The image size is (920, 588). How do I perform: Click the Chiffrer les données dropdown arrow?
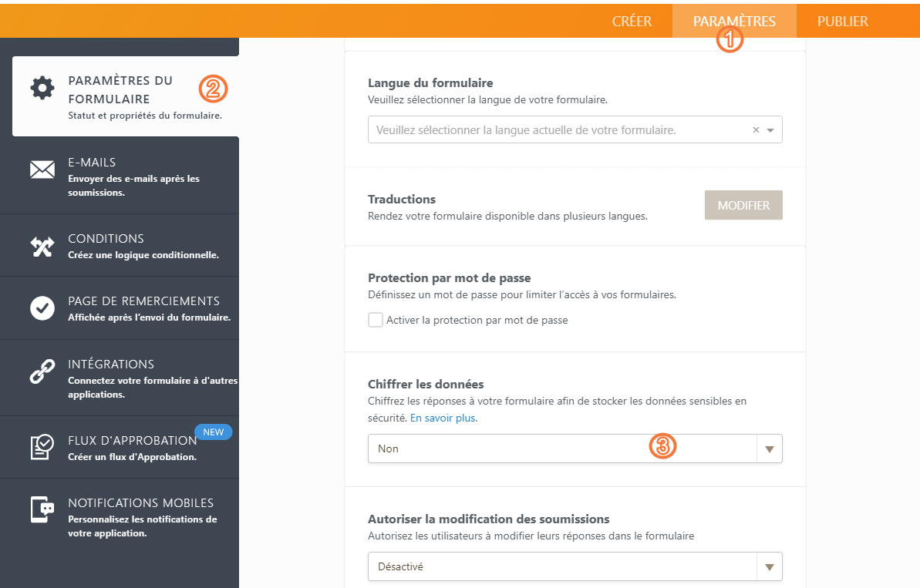[770, 448]
